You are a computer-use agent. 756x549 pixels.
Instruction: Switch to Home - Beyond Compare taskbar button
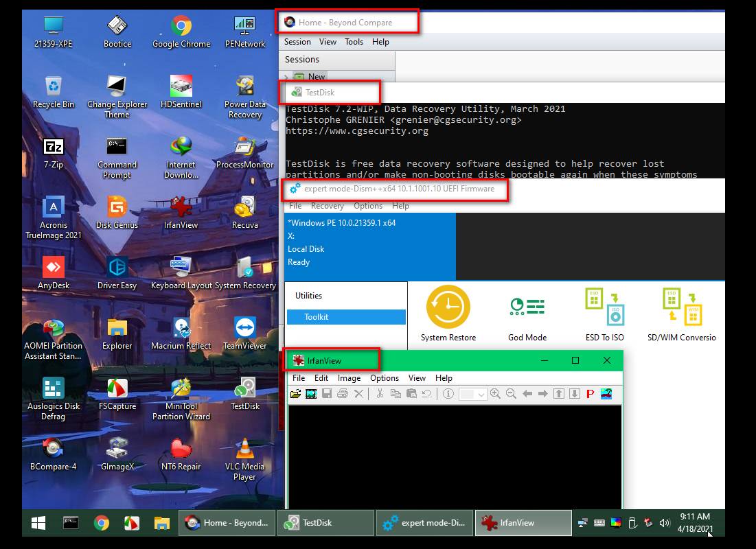pos(227,523)
